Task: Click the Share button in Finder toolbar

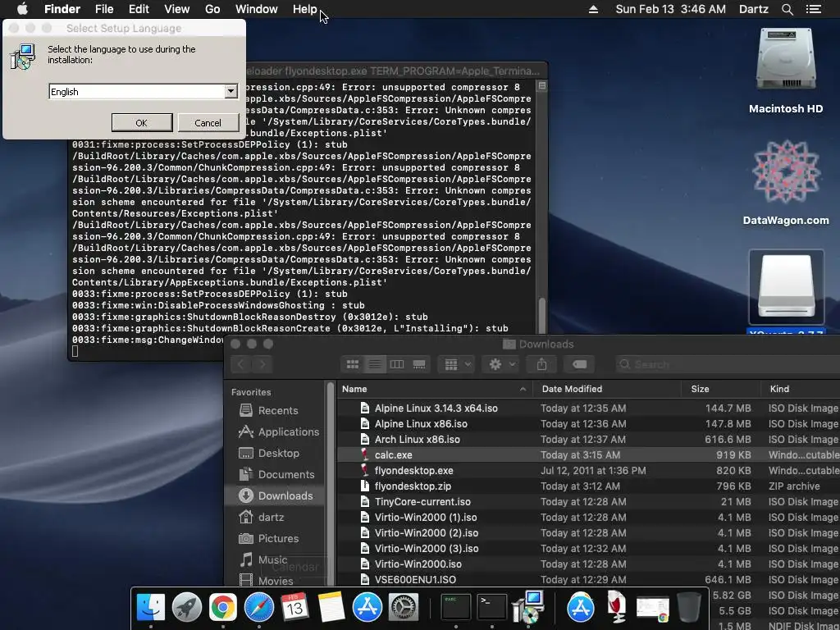Action: point(541,364)
